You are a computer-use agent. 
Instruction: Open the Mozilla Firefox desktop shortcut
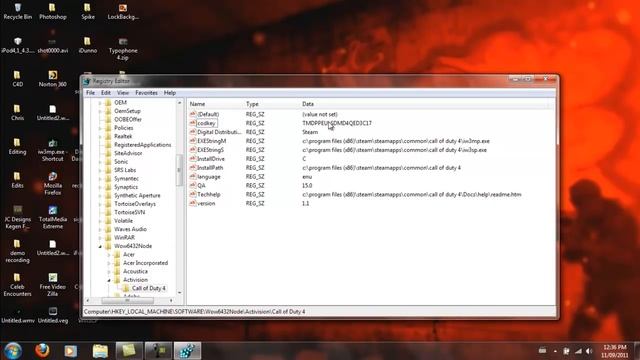[53, 183]
